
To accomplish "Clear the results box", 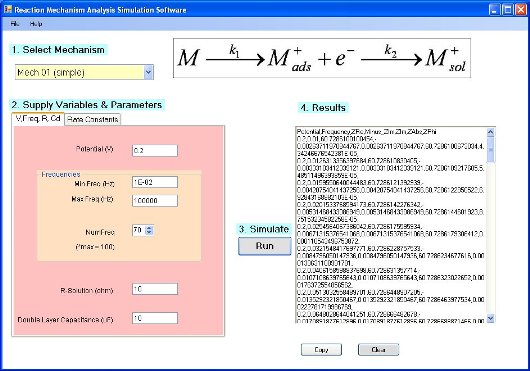I will [378, 350].
